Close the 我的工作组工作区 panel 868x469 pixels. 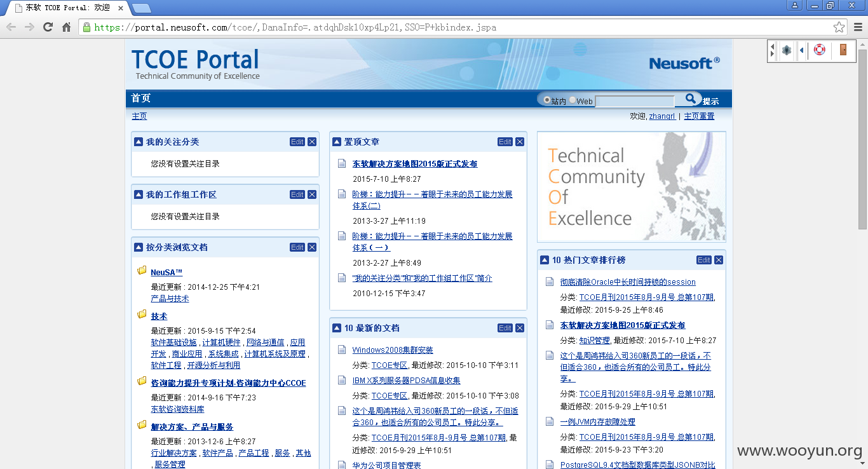click(x=312, y=194)
